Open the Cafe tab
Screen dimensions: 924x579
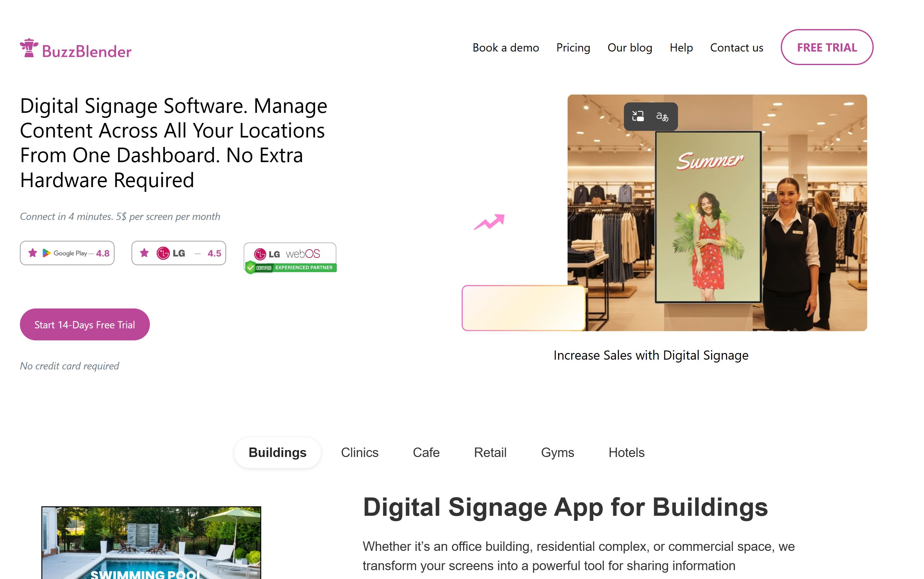point(426,453)
